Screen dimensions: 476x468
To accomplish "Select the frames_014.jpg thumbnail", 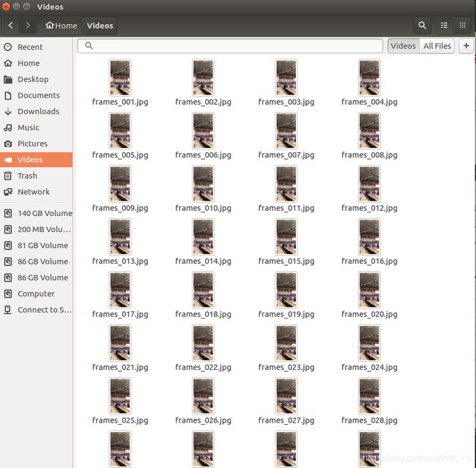I will pos(203,237).
